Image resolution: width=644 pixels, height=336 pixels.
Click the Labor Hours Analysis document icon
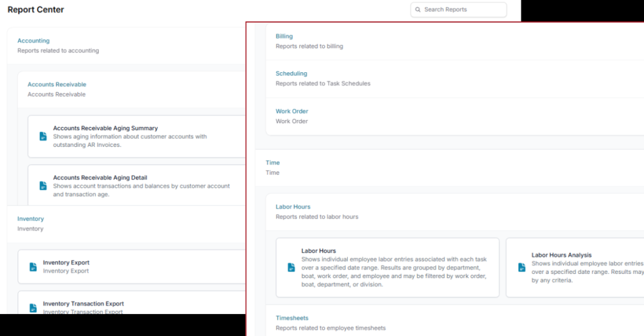pyautogui.click(x=521, y=268)
